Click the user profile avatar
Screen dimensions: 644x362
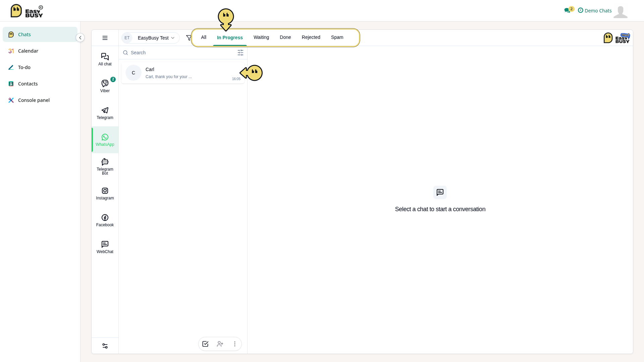click(x=621, y=12)
